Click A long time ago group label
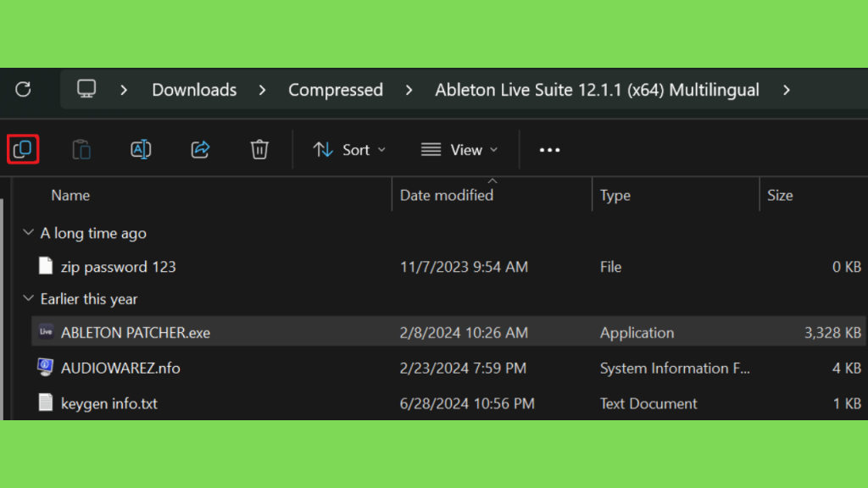This screenshot has height=488, width=868. coord(93,233)
